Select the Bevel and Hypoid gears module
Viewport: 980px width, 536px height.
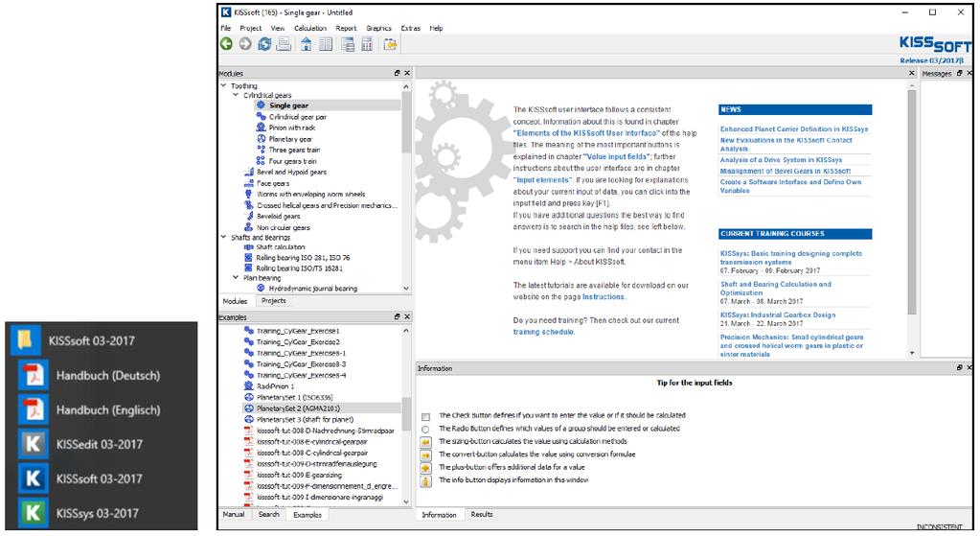(291, 172)
